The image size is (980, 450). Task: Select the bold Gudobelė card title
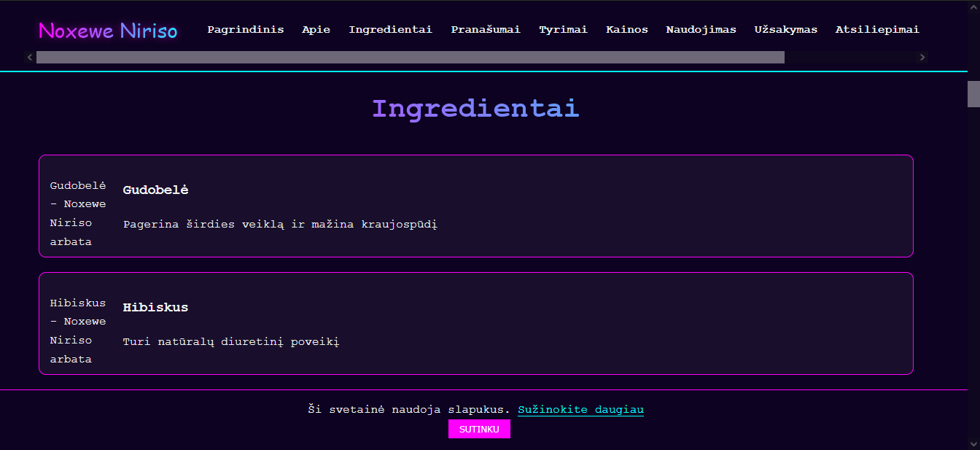click(x=156, y=190)
